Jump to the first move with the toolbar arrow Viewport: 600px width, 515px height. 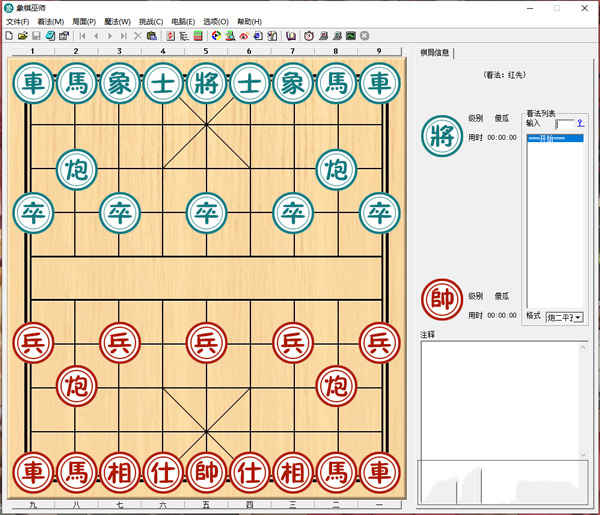point(82,36)
